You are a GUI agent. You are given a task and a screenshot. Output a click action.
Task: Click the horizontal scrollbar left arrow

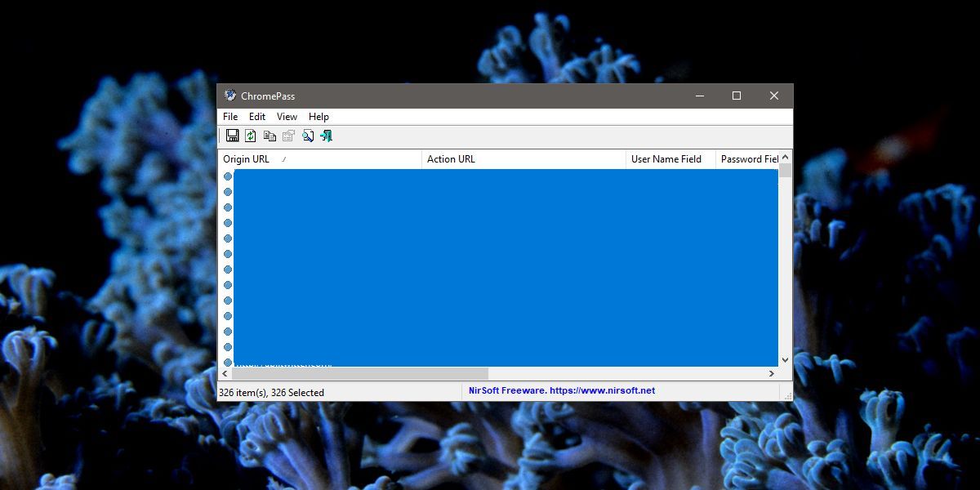click(225, 373)
